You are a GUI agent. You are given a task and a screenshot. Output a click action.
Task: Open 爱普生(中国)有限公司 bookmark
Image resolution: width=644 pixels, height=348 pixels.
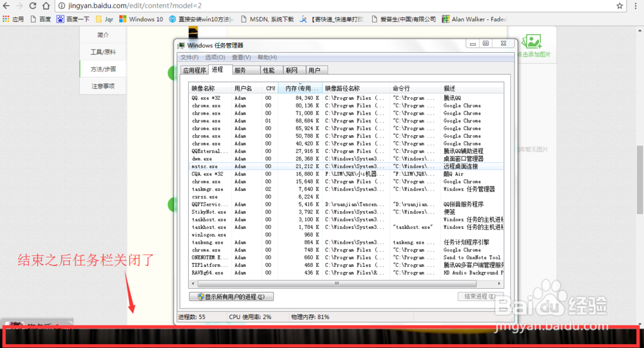pyautogui.click(x=403, y=19)
